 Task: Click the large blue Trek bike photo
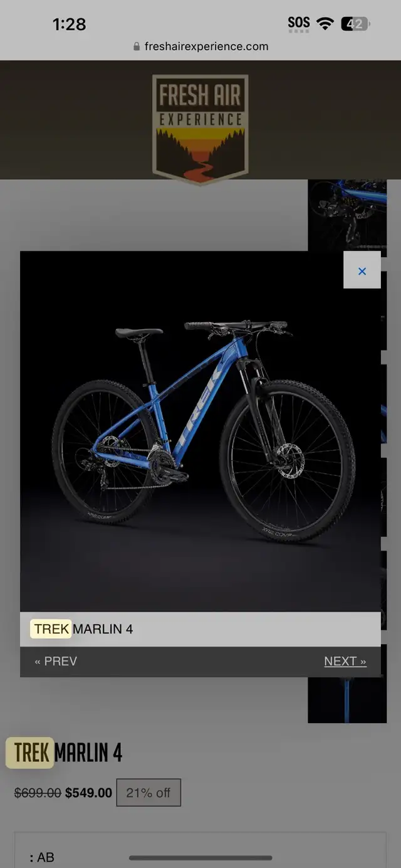(200, 431)
